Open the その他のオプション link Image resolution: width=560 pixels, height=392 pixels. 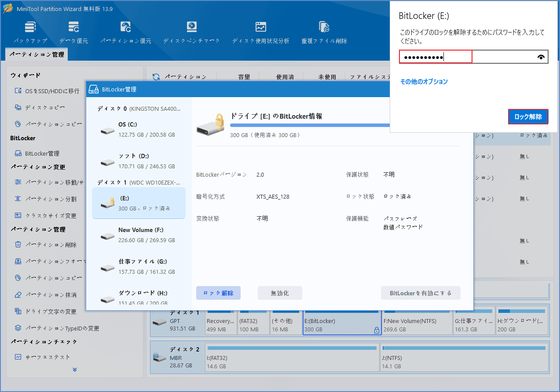click(x=424, y=81)
